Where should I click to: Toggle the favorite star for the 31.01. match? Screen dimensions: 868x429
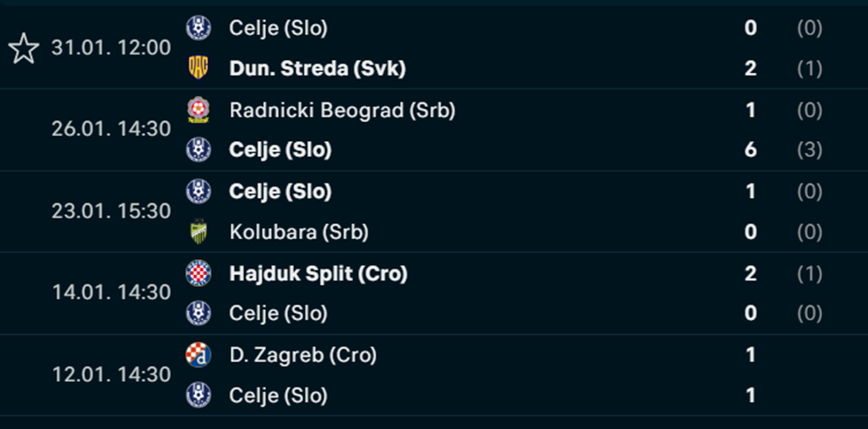[24, 49]
